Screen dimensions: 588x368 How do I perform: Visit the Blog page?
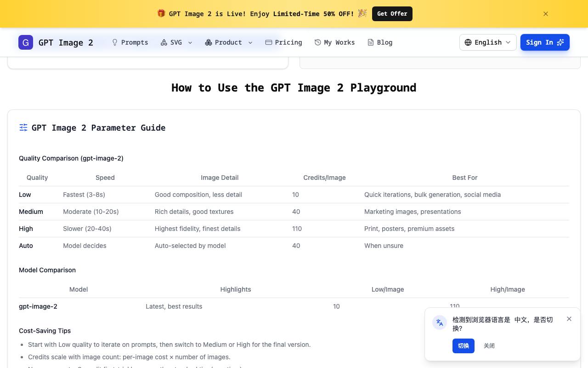pos(380,42)
